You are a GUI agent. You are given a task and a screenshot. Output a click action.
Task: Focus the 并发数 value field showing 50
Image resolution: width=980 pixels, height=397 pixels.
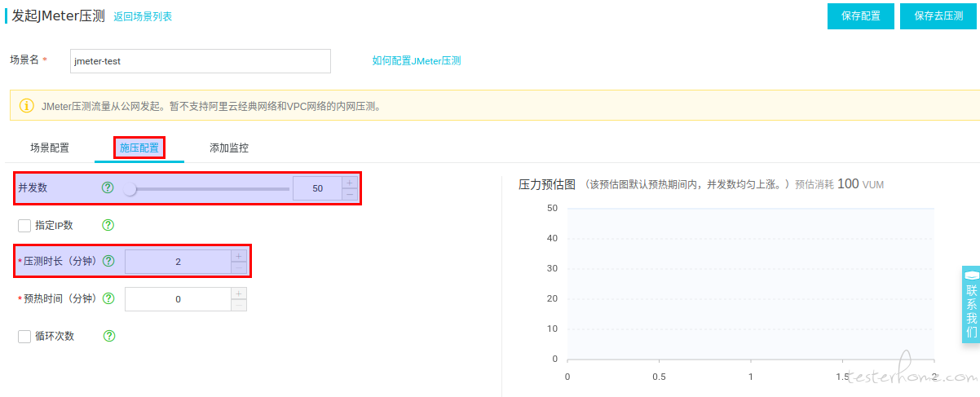pos(317,188)
